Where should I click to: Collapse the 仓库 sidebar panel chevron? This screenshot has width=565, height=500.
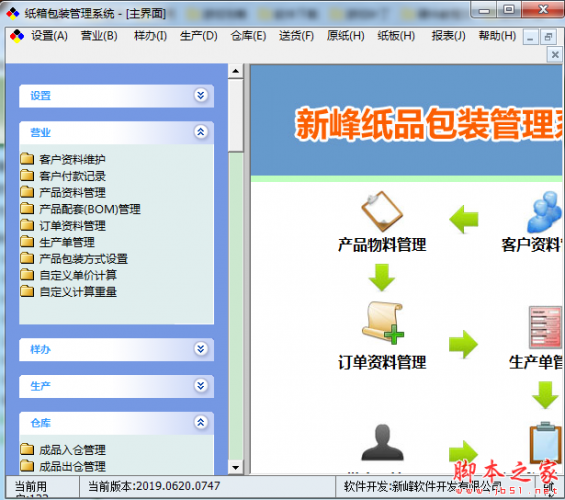click(x=201, y=422)
